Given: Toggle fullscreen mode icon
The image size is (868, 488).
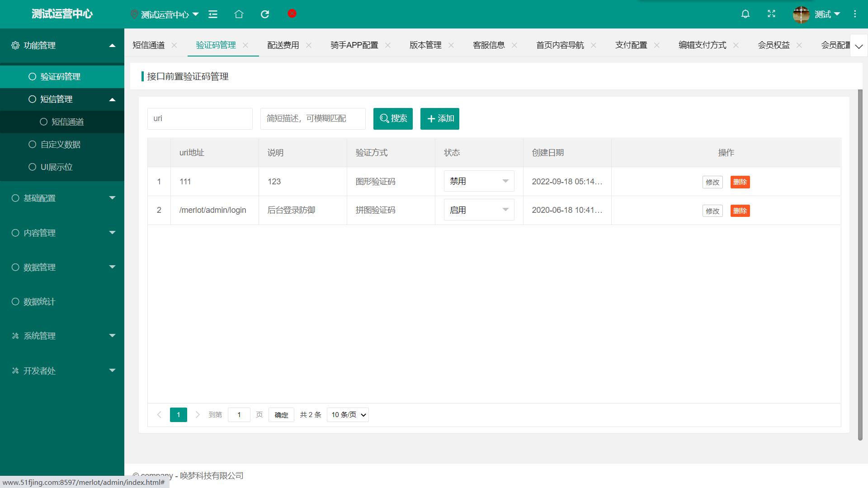Looking at the screenshot, I should click(772, 14).
